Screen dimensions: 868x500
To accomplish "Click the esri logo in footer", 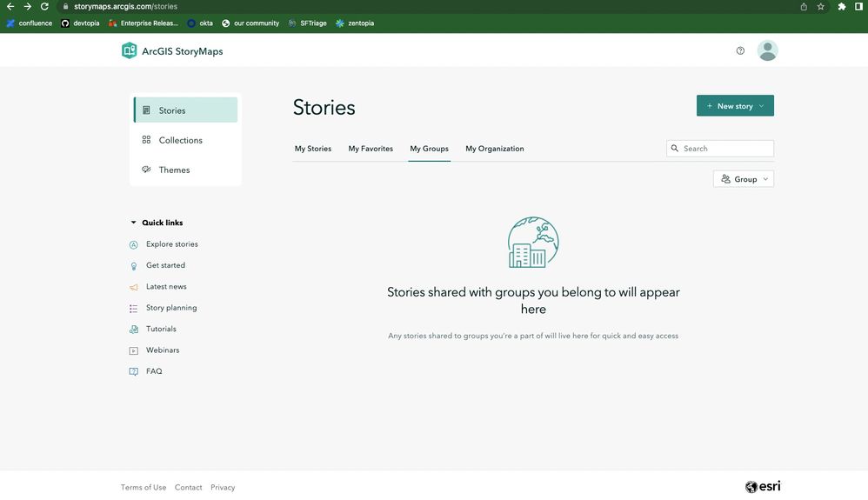I will [x=762, y=487].
